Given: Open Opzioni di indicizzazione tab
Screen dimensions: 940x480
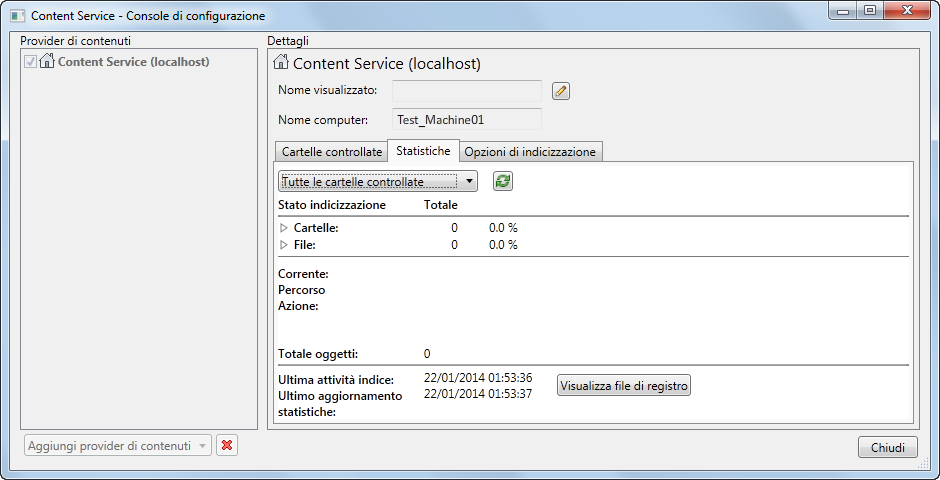Looking at the screenshot, I should coord(531,152).
